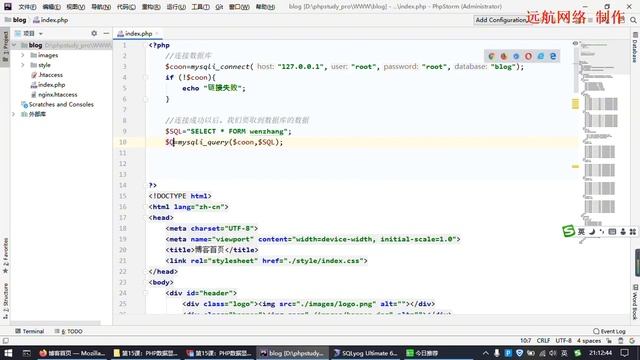
Task: Open the Word Book side tab
Action: 635,302
